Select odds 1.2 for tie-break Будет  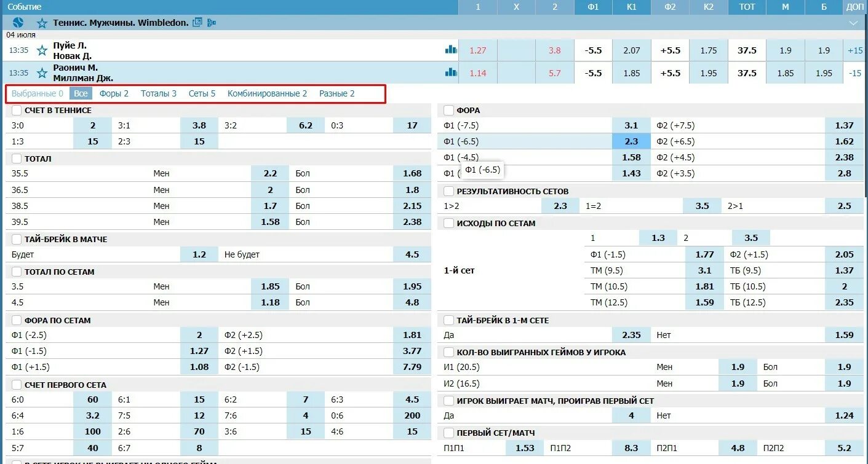[199, 254]
